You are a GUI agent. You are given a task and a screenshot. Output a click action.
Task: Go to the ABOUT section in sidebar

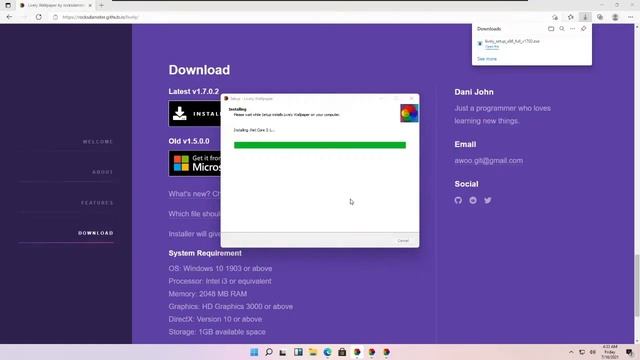tap(102, 172)
